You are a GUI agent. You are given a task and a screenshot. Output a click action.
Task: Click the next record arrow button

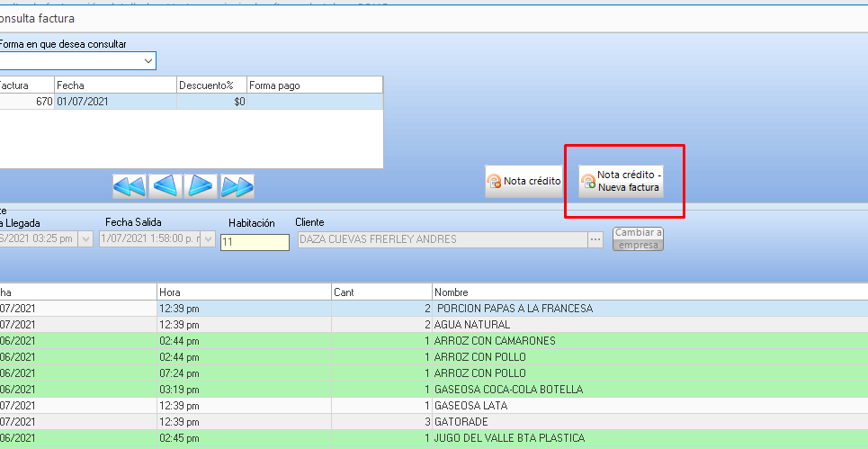click(201, 186)
